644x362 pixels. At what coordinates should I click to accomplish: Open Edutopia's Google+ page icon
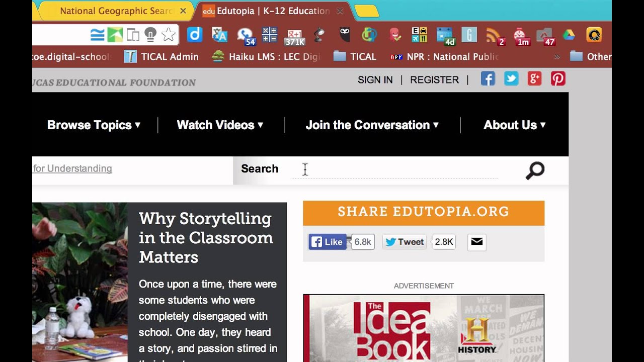click(x=534, y=78)
